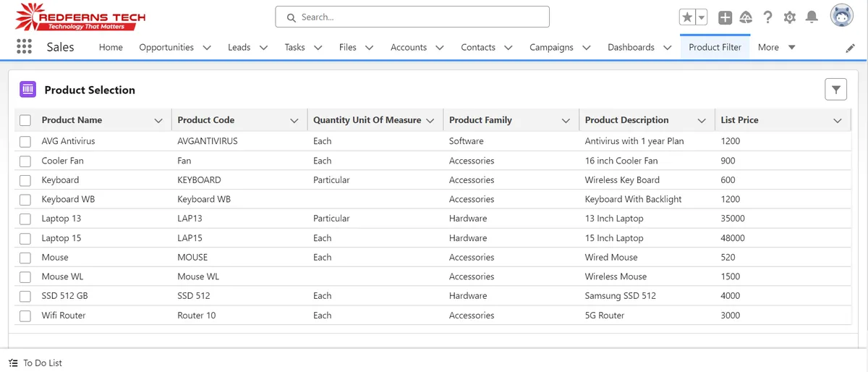Check the Keyboard WB row checkbox

tap(25, 199)
